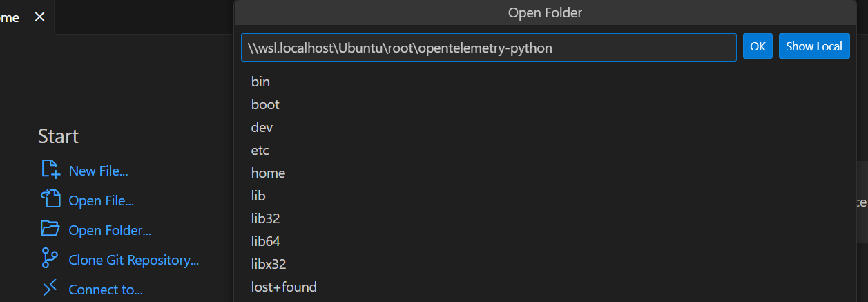Select the etc folder entry
This screenshot has height=302, width=868.
546,150
